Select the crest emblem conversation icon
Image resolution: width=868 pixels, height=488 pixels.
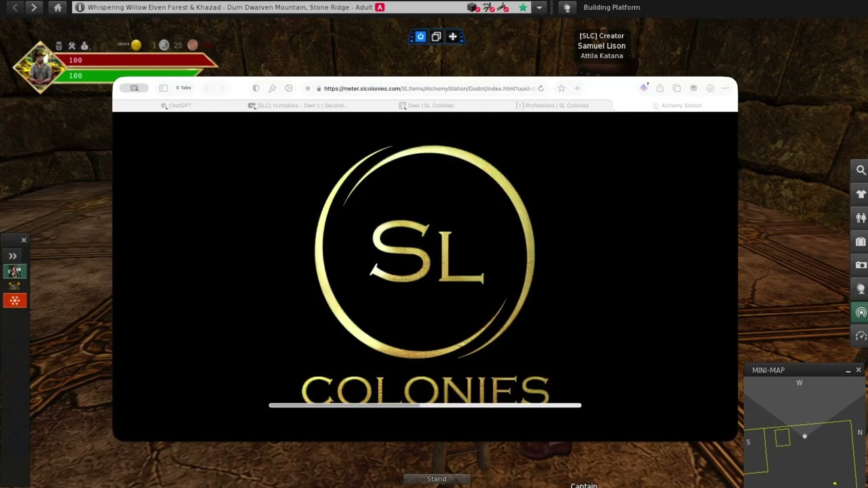point(14,285)
